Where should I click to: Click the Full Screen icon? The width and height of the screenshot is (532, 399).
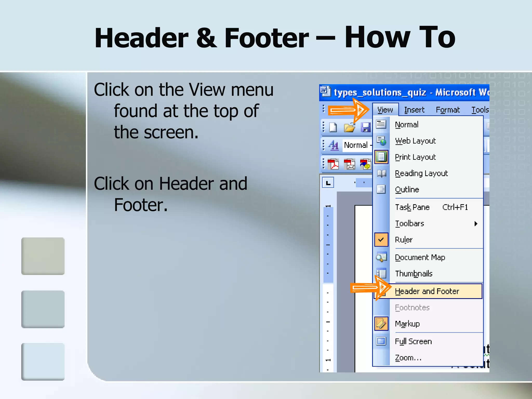tap(381, 341)
